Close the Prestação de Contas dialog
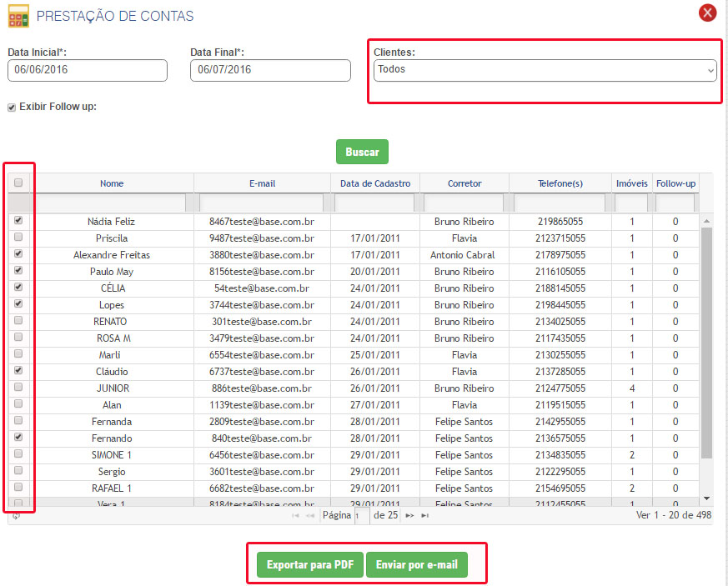 pos(707,13)
